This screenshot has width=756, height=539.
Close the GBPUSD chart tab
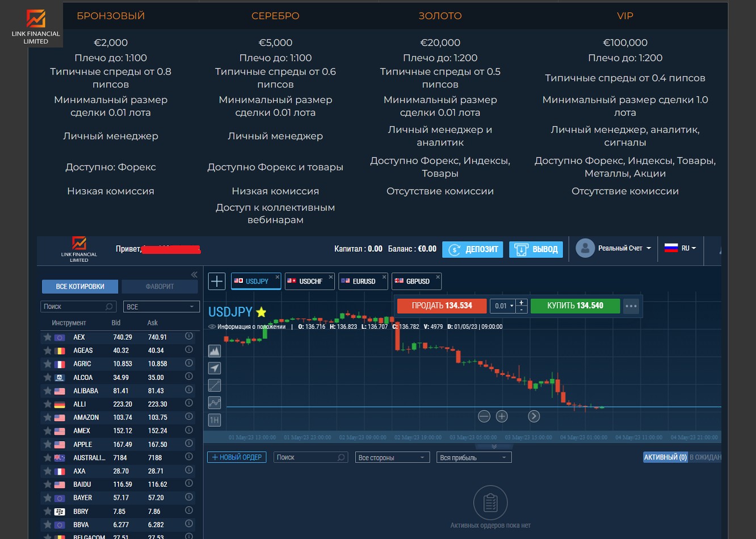pos(438,277)
